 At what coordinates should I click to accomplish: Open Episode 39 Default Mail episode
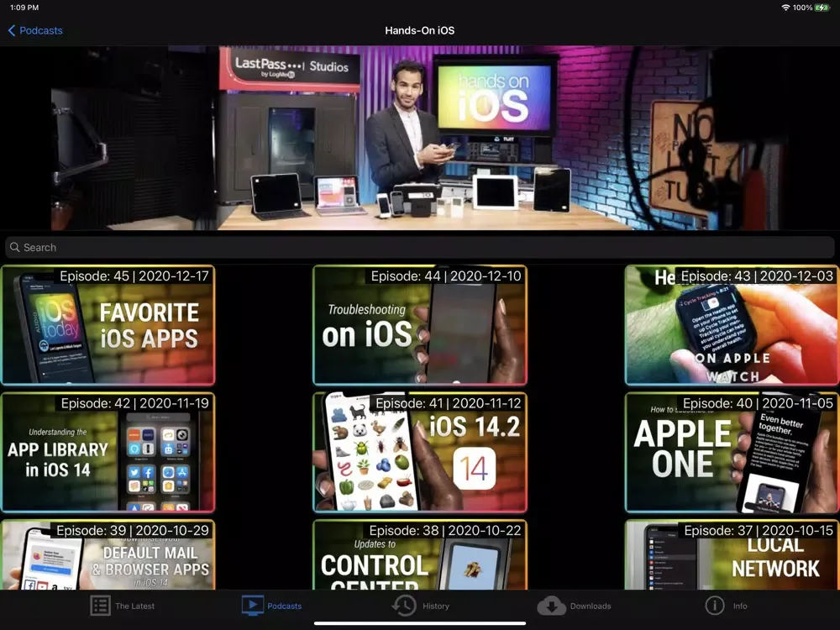(108, 555)
